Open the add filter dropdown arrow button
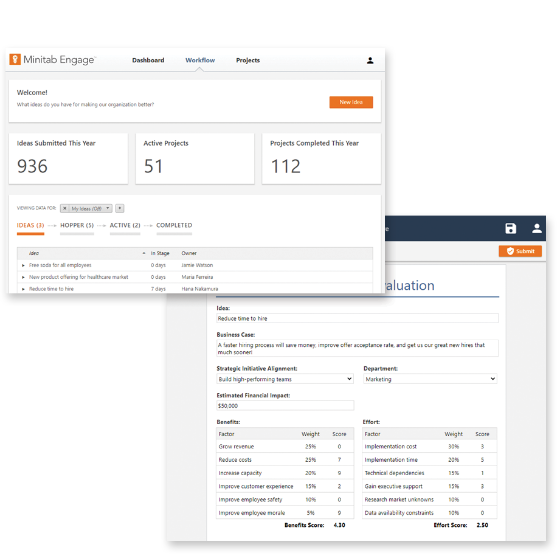This screenshot has width=557, height=554. pyautogui.click(x=120, y=208)
